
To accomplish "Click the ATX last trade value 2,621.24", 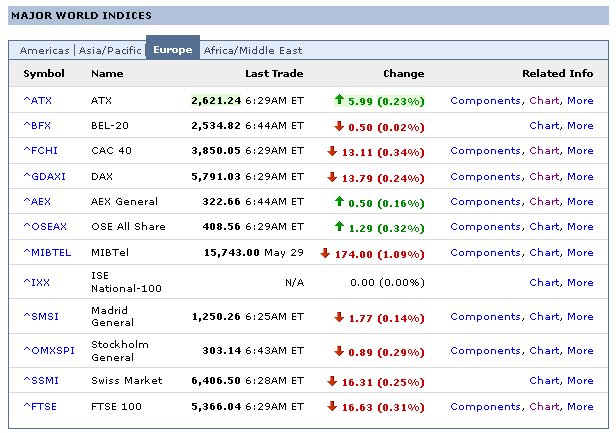I will pos(216,101).
